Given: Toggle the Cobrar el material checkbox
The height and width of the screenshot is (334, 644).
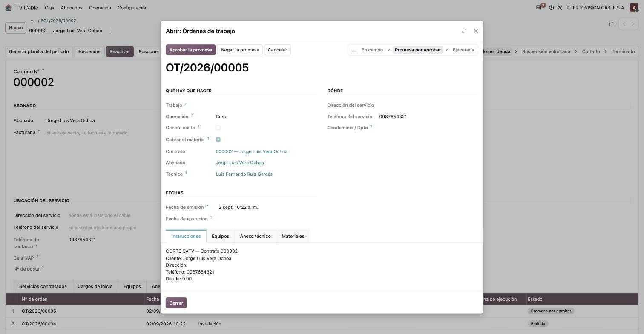Looking at the screenshot, I should 218,140.
